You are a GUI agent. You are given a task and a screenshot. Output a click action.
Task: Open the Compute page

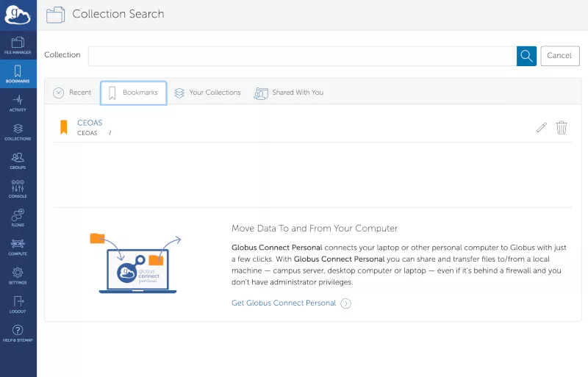[x=18, y=247]
